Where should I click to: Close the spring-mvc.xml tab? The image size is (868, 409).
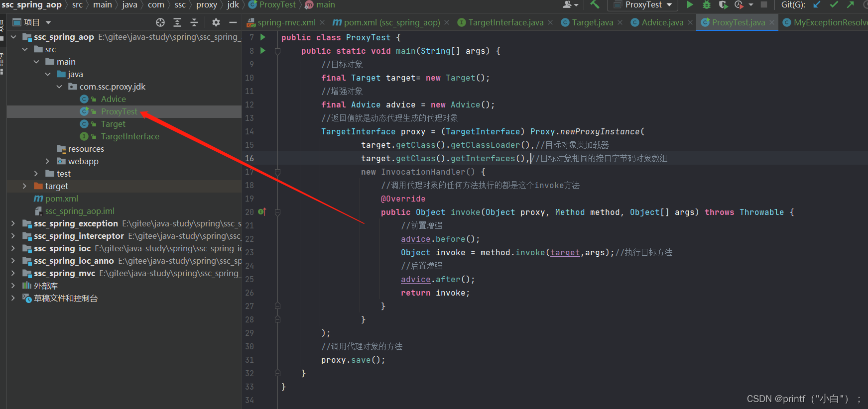[x=322, y=22]
